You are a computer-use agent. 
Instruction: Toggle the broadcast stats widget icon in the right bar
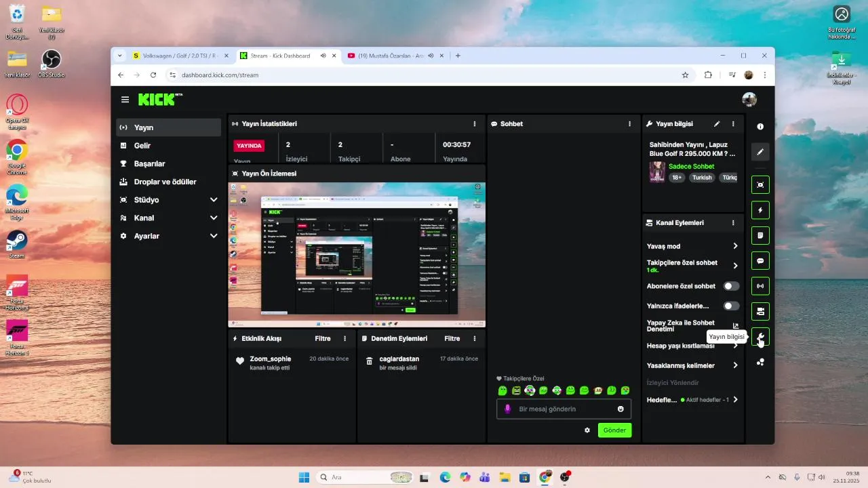click(760, 286)
